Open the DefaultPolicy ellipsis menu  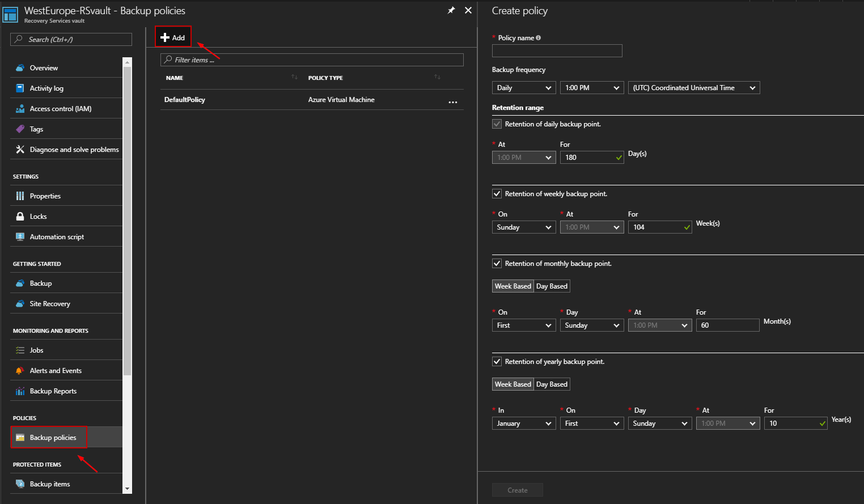coord(452,102)
